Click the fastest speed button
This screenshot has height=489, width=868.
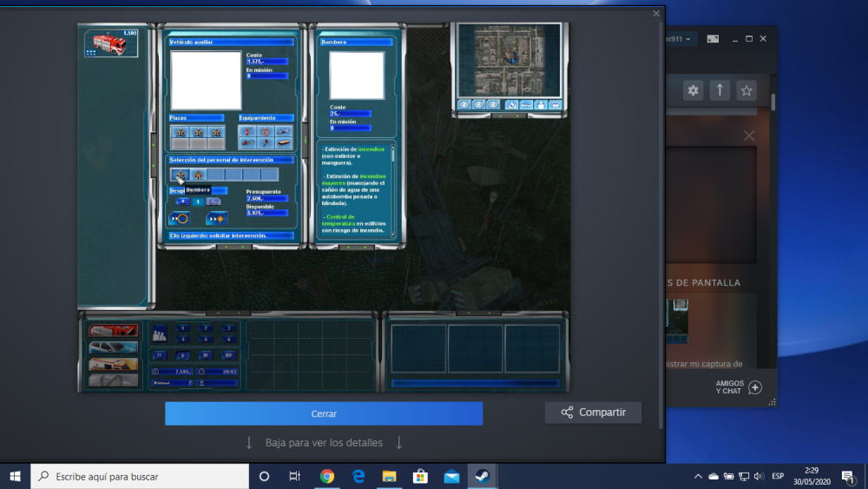click(x=228, y=355)
